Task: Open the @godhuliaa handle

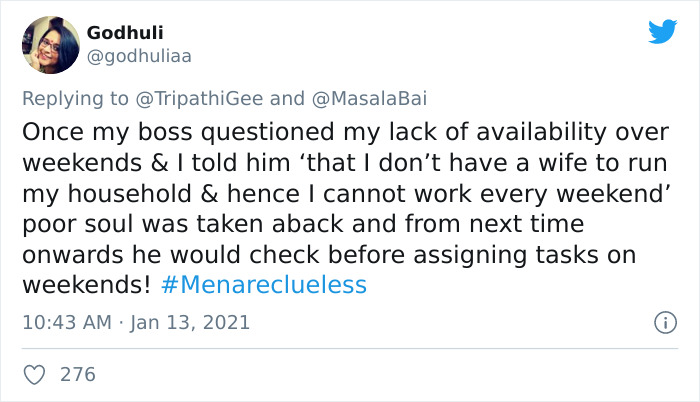Action: point(139,56)
